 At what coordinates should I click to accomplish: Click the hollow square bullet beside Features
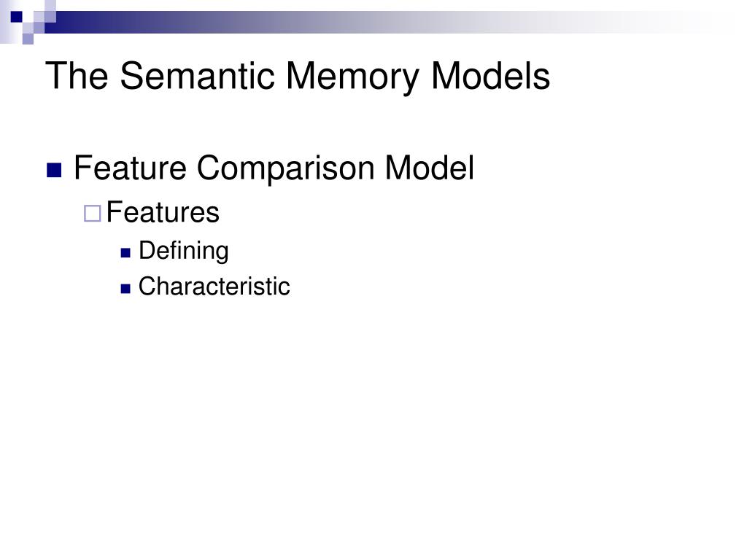93,214
